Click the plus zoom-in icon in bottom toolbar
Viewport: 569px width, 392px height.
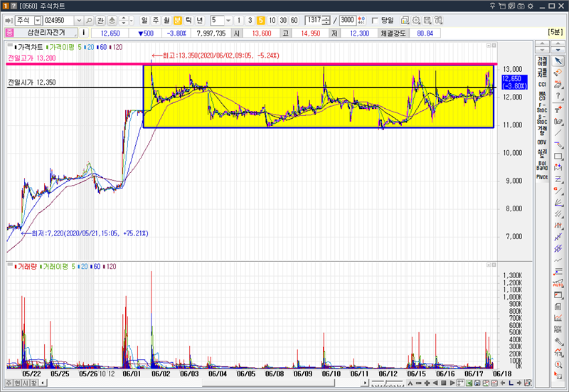[x=427, y=383]
